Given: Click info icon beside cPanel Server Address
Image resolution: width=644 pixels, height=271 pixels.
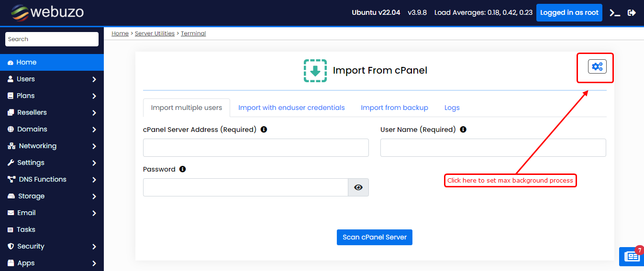Looking at the screenshot, I should click(264, 130).
